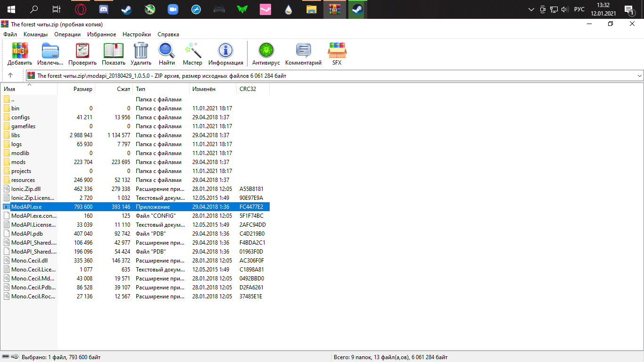Image resolution: width=644 pixels, height=362 pixels.
Task: Open File Explorer from the taskbar
Action: [312, 9]
